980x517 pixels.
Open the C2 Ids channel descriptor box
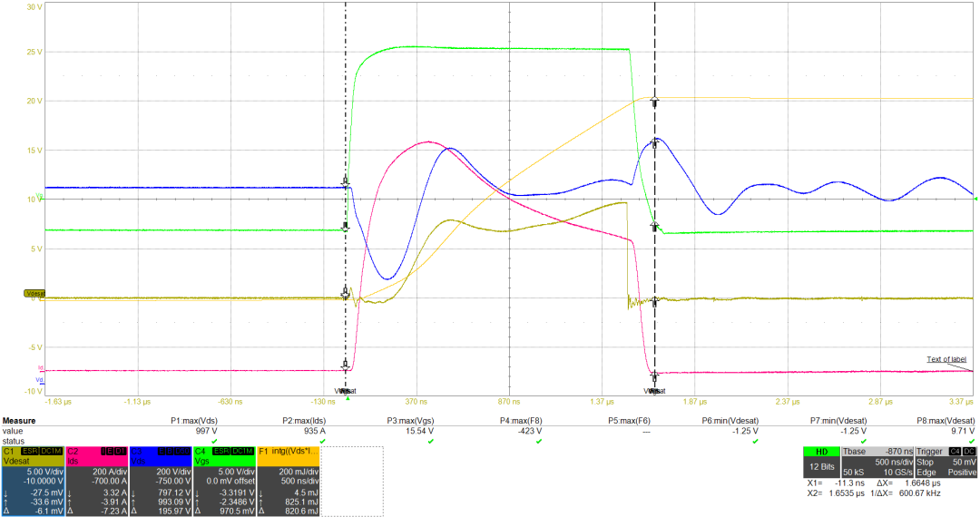point(97,481)
